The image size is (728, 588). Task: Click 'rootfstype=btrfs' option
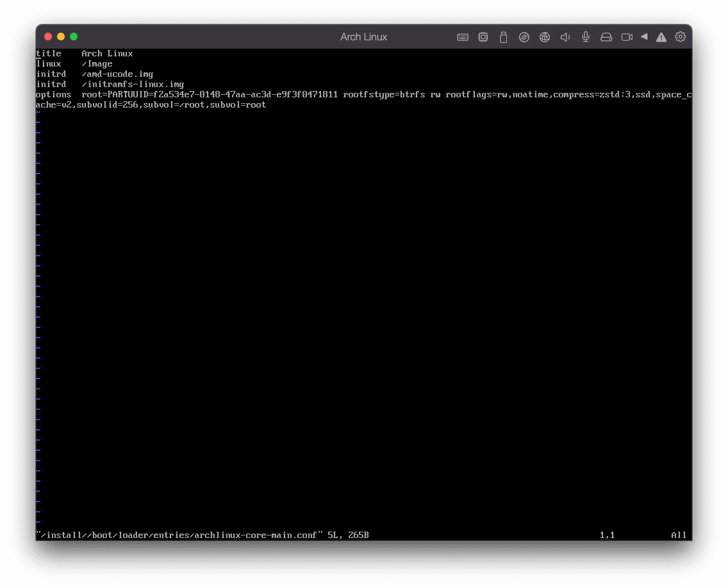384,94
